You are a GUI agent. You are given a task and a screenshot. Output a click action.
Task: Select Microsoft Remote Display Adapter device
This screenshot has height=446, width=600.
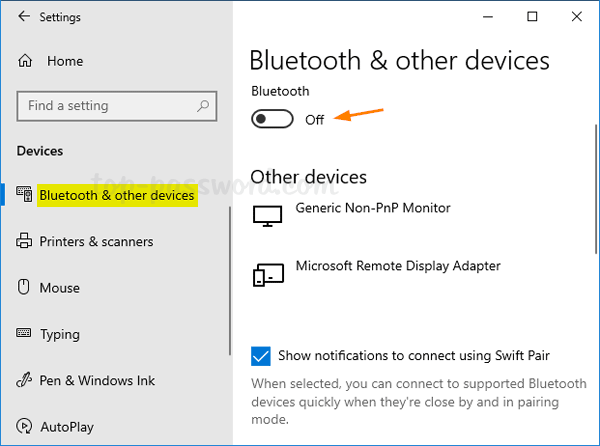(x=398, y=266)
